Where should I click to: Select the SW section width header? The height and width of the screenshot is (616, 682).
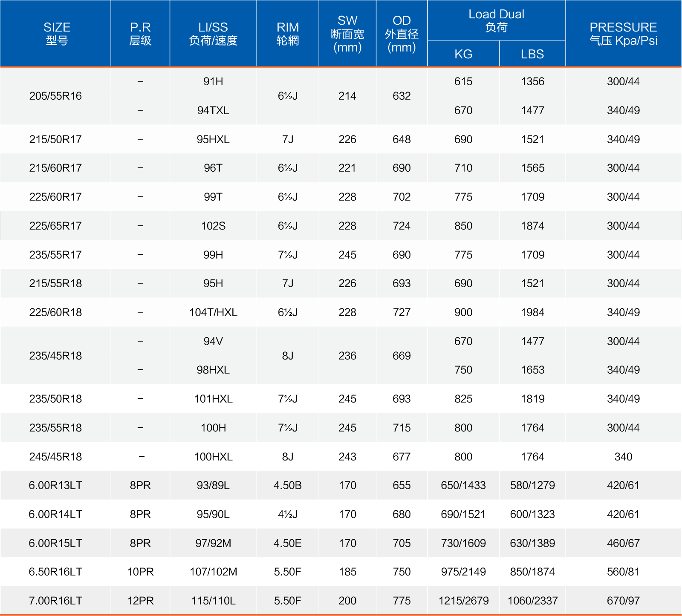(347, 34)
